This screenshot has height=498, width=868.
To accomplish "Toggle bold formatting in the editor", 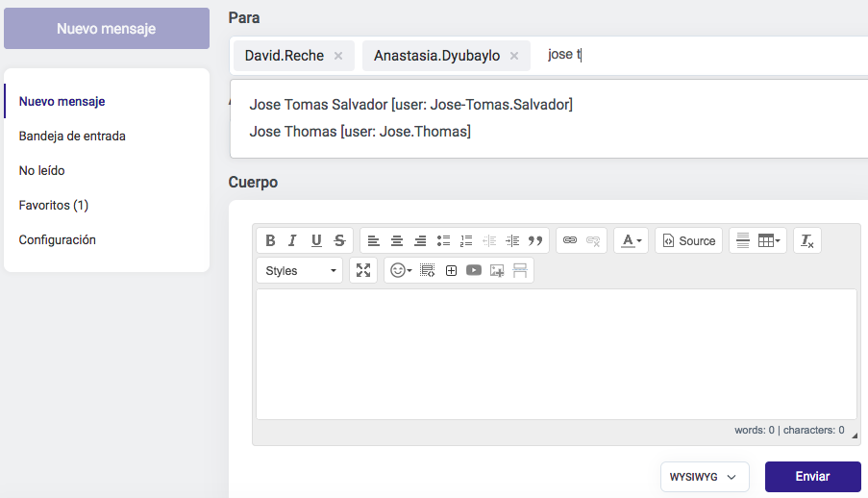I will pos(270,240).
